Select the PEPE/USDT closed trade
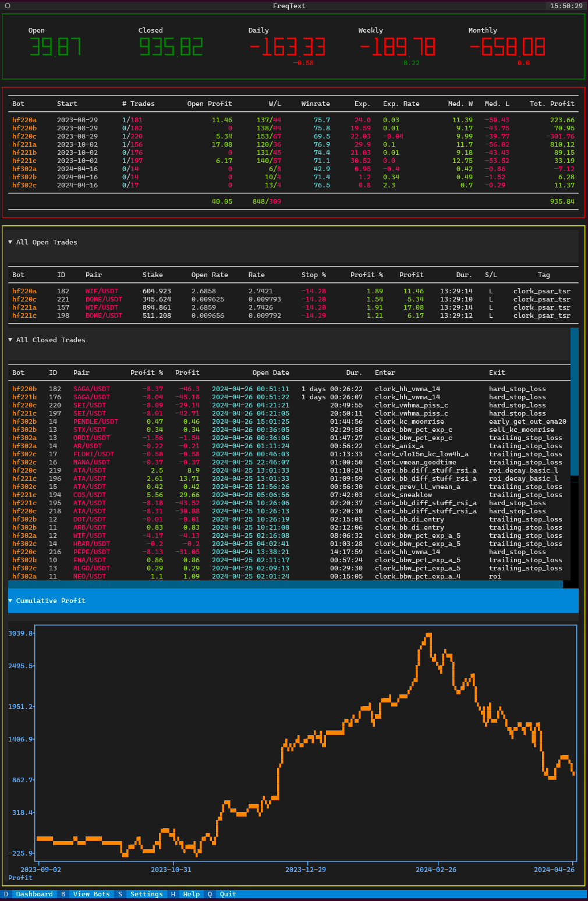The image size is (588, 901). click(289, 552)
